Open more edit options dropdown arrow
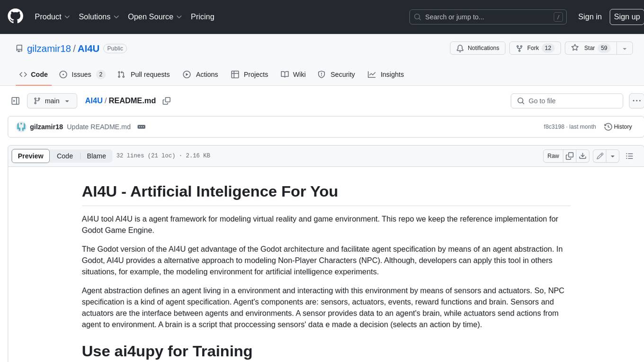Viewport: 644px width, 362px height. point(613,156)
